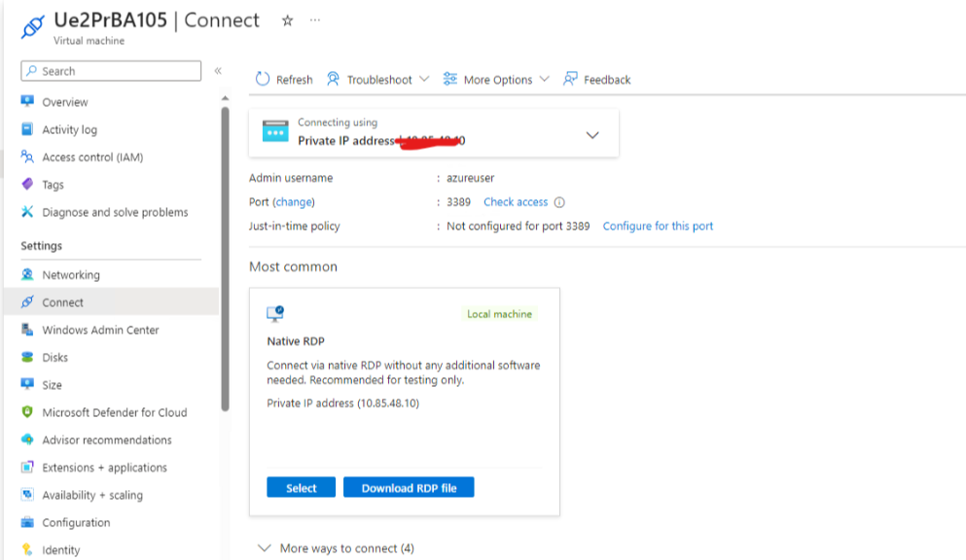
Task: Click the Diagnose and solve problems wrench icon
Action: click(27, 212)
